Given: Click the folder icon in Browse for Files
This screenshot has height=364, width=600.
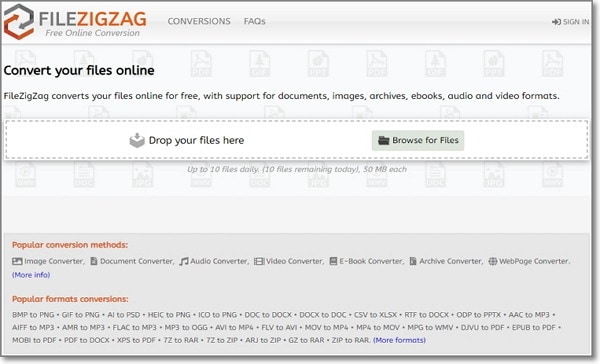Looking at the screenshot, I should (383, 140).
